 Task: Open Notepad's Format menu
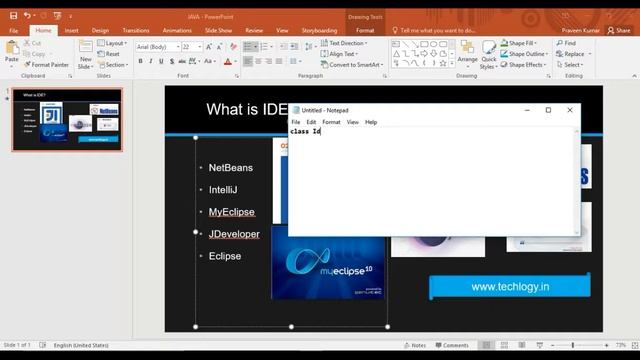pos(331,122)
